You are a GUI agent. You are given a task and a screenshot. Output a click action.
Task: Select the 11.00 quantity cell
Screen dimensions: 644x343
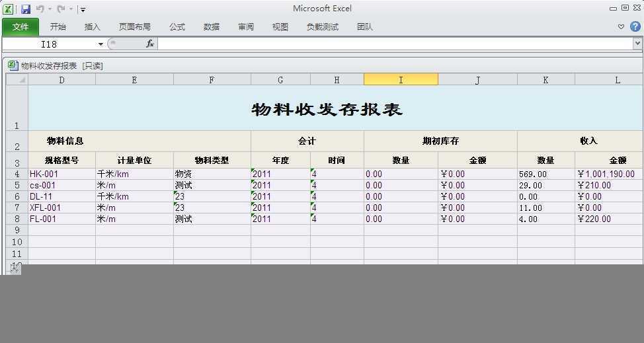[546, 208]
